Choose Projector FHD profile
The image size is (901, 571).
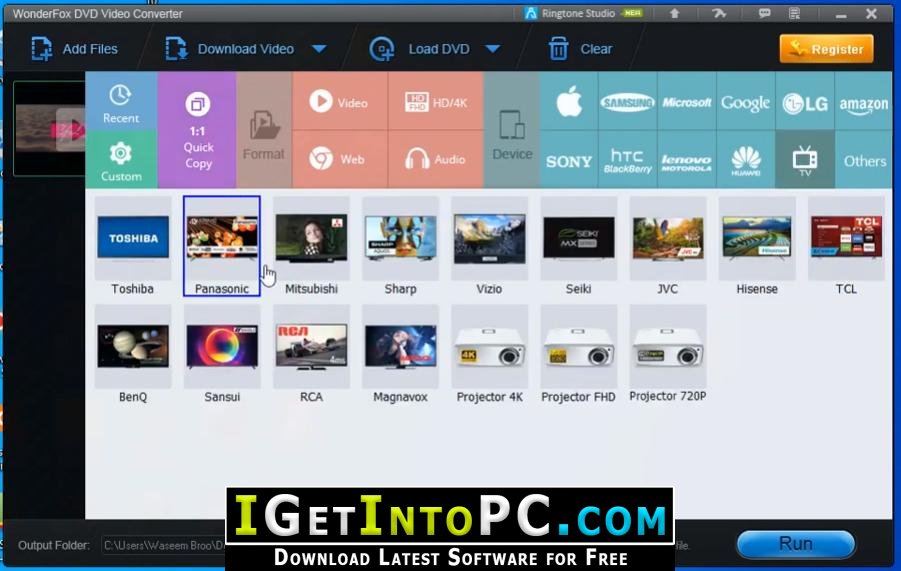(579, 354)
